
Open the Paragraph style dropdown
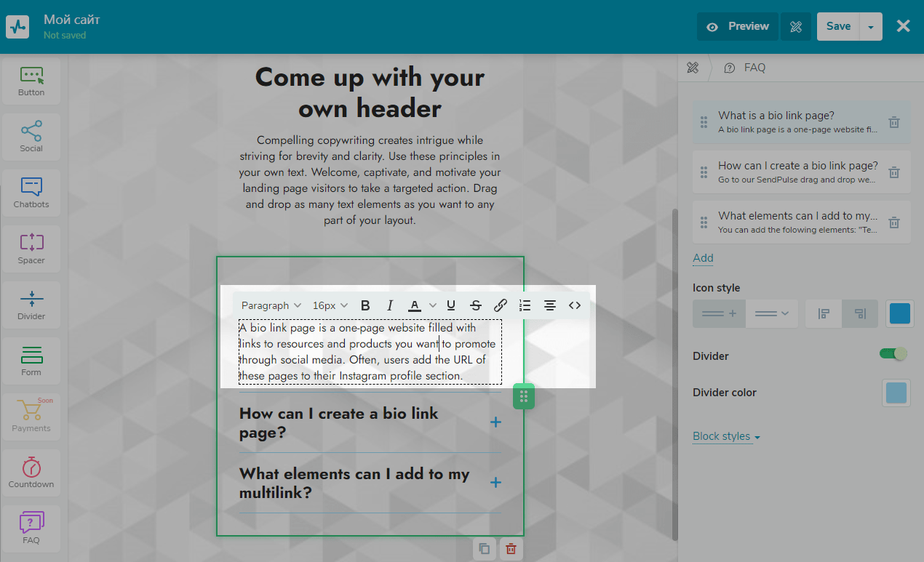pyautogui.click(x=271, y=305)
